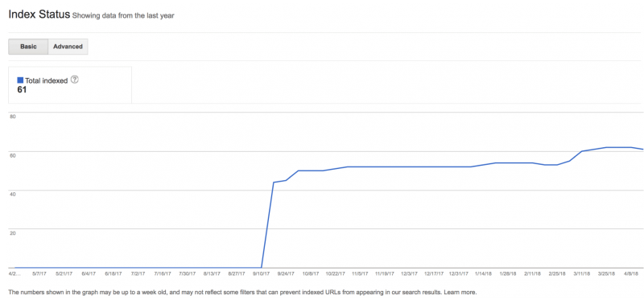Click the 12/3/17 date label
644x308 pixels.
(410, 273)
